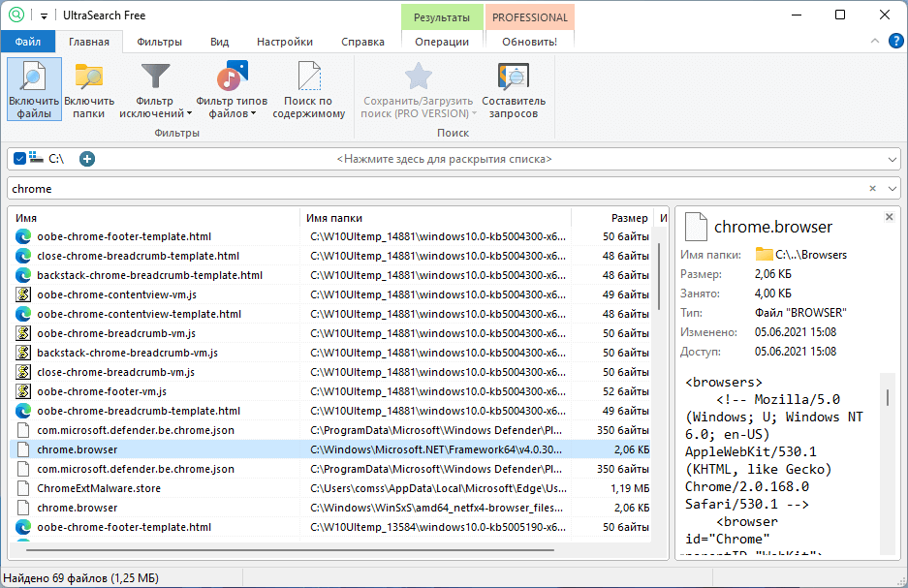Select the script icon of oobe-chrome-breadcrumb-vm.js
This screenshot has height=588, width=908.
(x=22, y=333)
